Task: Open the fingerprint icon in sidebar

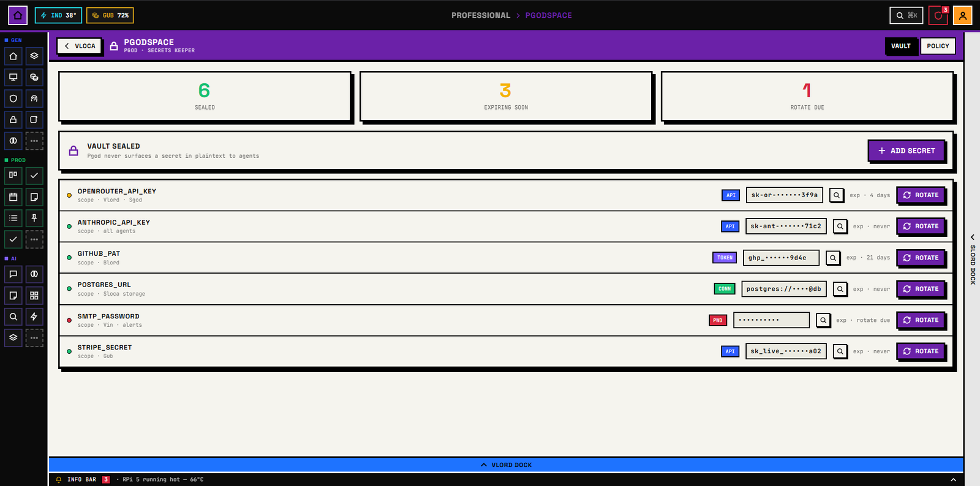Action: pos(34,99)
